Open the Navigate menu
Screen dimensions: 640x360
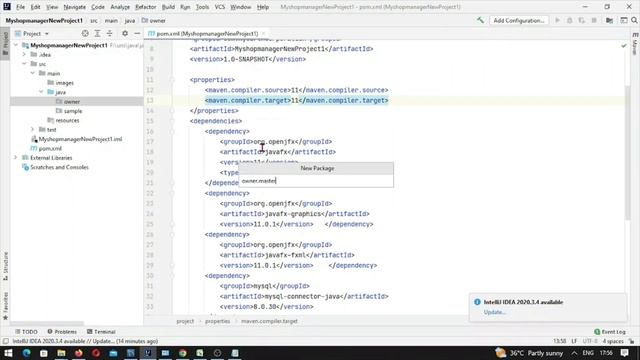point(75,7)
